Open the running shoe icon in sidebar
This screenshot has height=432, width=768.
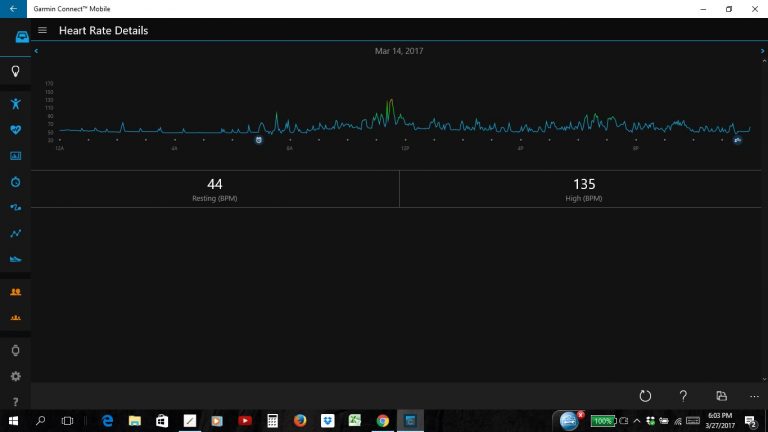(15, 259)
